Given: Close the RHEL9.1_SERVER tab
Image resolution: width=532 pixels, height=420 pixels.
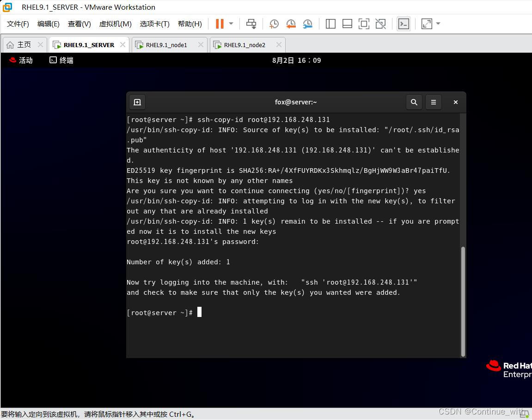Looking at the screenshot, I should (123, 45).
